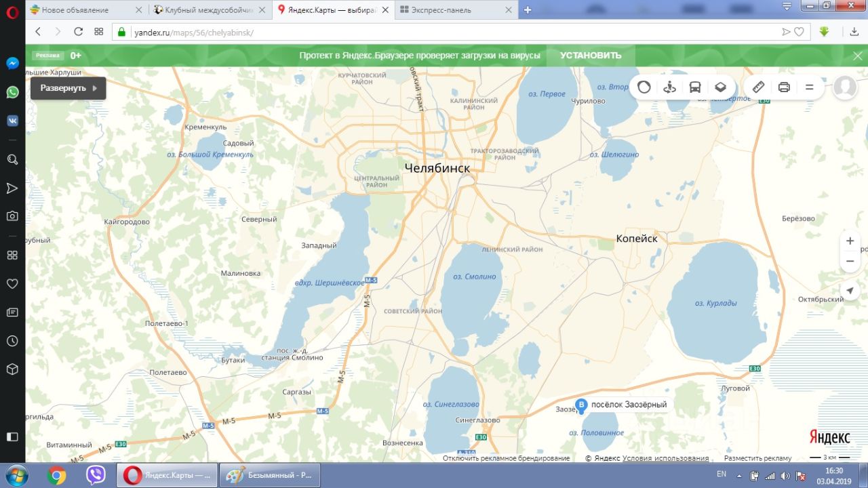Toggle moving transport bus layer
Viewport: 868px width, 488px height.
pos(695,87)
